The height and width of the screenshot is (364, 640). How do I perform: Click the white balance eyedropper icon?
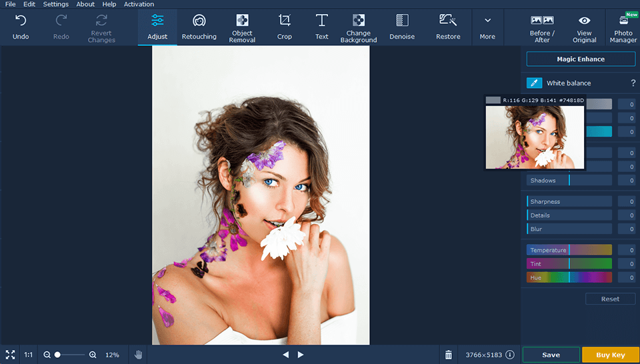(534, 83)
